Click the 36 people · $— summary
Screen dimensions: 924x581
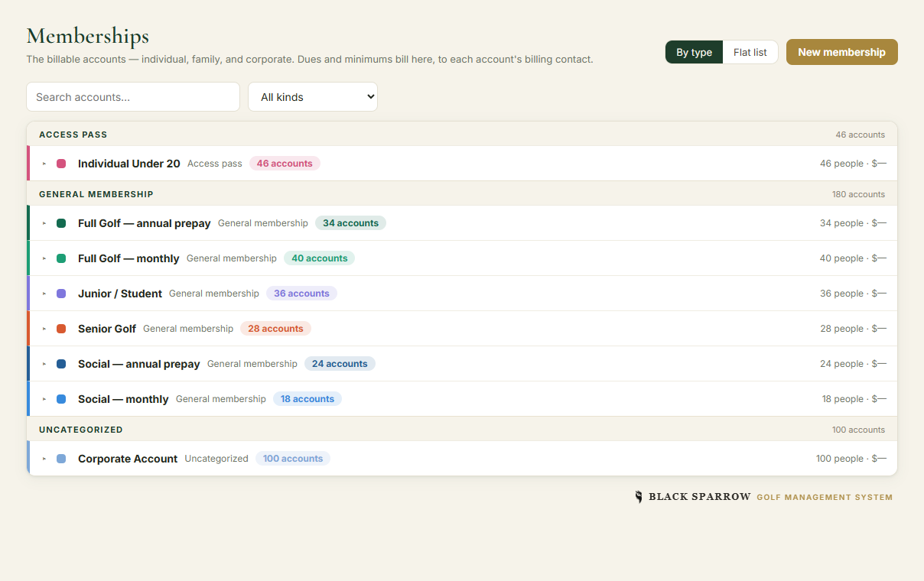(x=853, y=294)
